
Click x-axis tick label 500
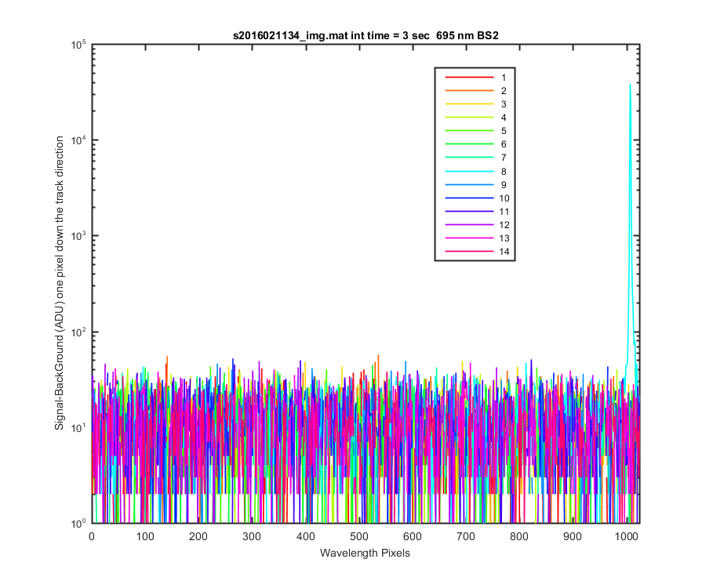(x=358, y=537)
